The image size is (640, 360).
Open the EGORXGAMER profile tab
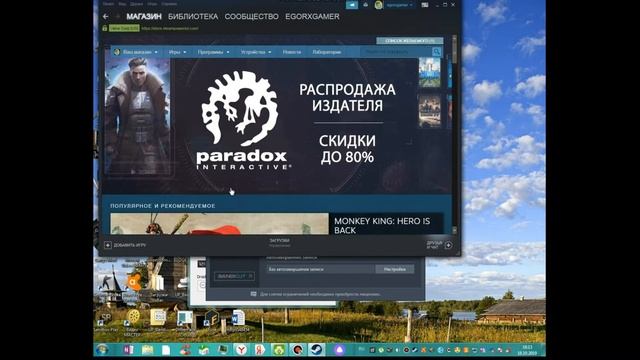coord(312,17)
